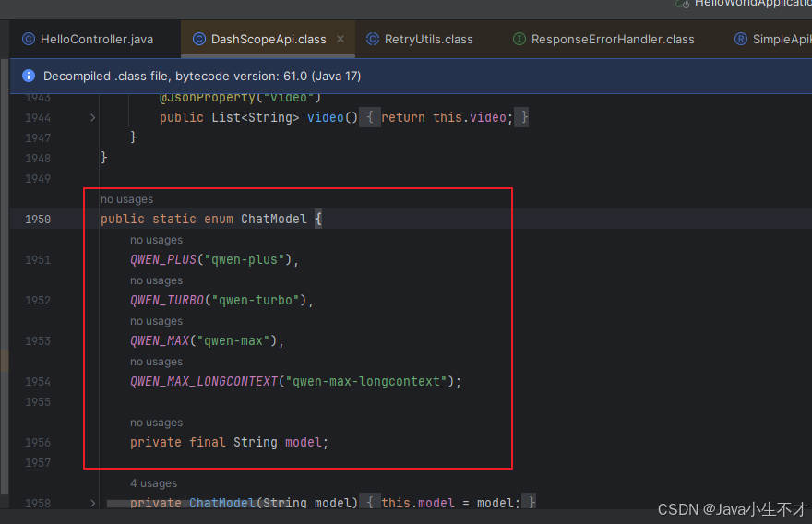Image resolution: width=812 pixels, height=524 pixels.
Task: Expand folded ChatModel constructor at line 1958
Action: click(x=92, y=503)
